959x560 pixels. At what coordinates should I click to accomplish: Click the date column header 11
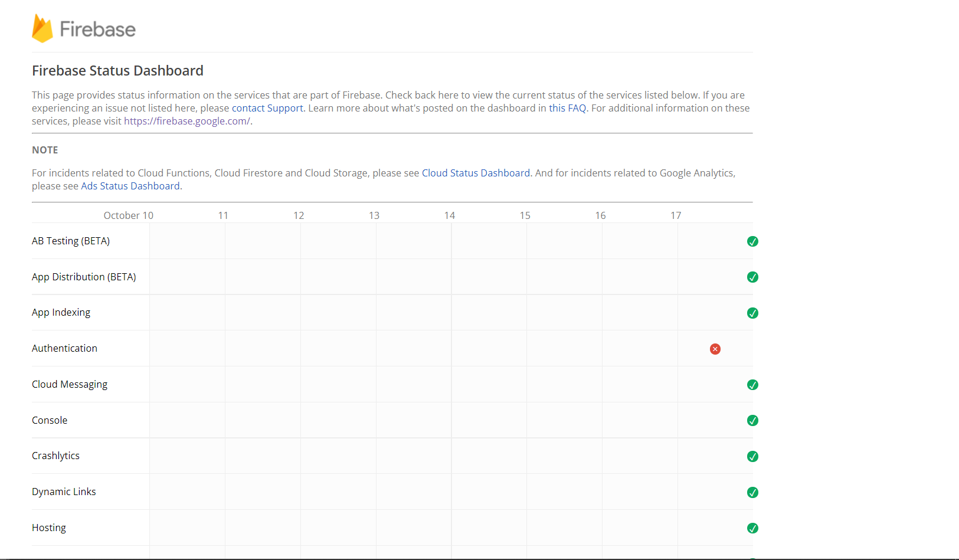(223, 215)
